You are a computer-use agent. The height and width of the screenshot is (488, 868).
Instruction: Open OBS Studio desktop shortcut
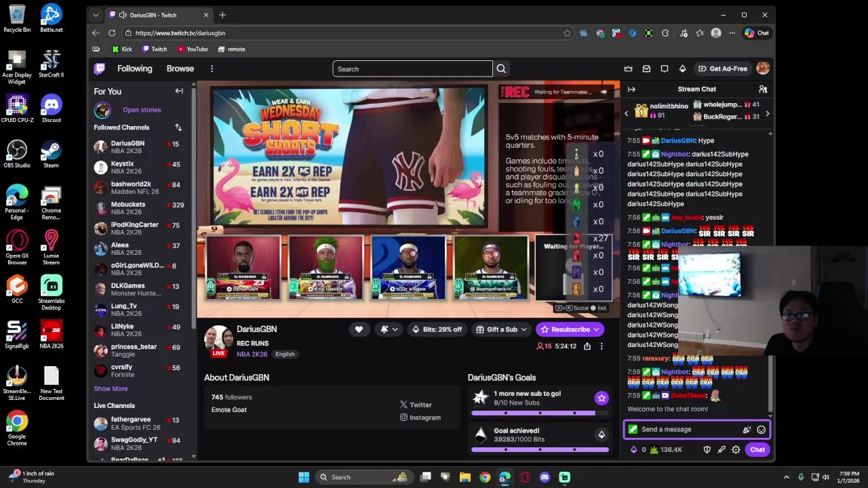17,154
